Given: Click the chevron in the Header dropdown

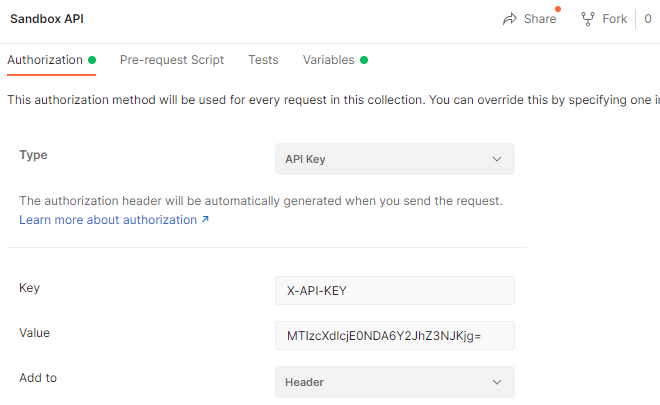Looking at the screenshot, I should click(497, 382).
